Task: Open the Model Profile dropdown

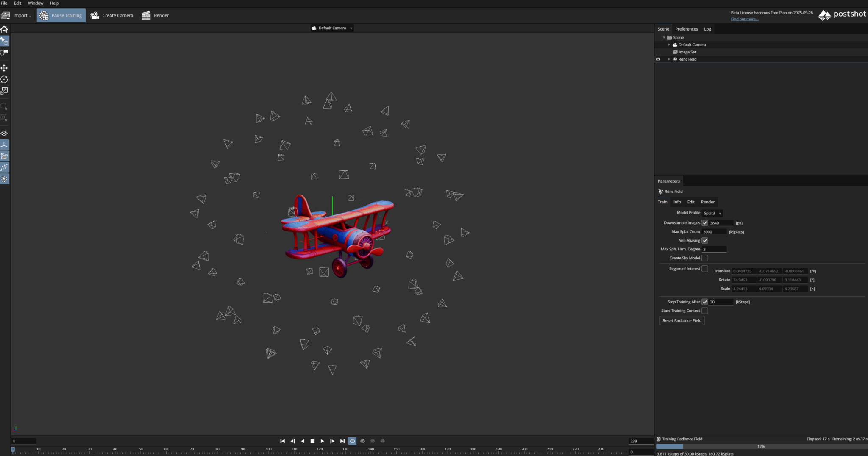Action: tap(712, 213)
